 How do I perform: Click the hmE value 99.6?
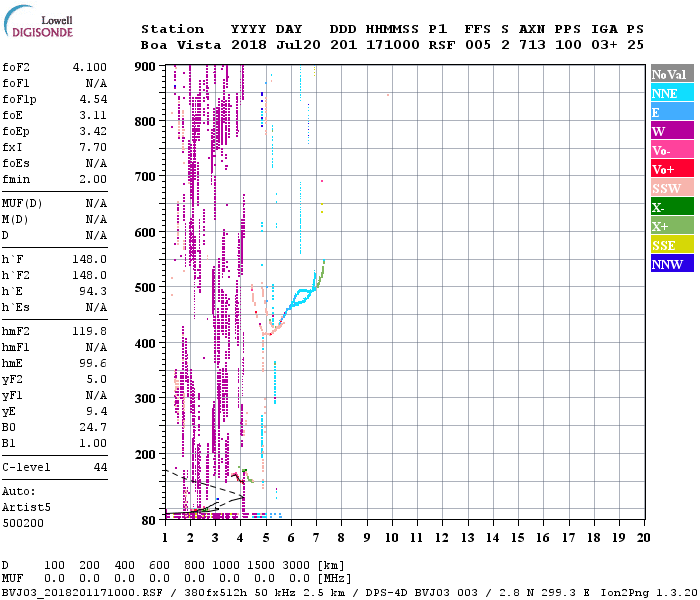(93, 363)
